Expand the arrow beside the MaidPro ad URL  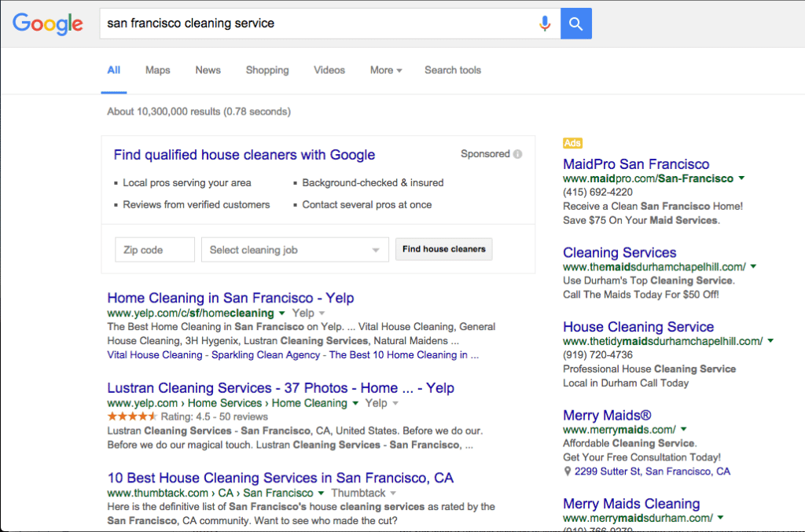[x=741, y=178]
